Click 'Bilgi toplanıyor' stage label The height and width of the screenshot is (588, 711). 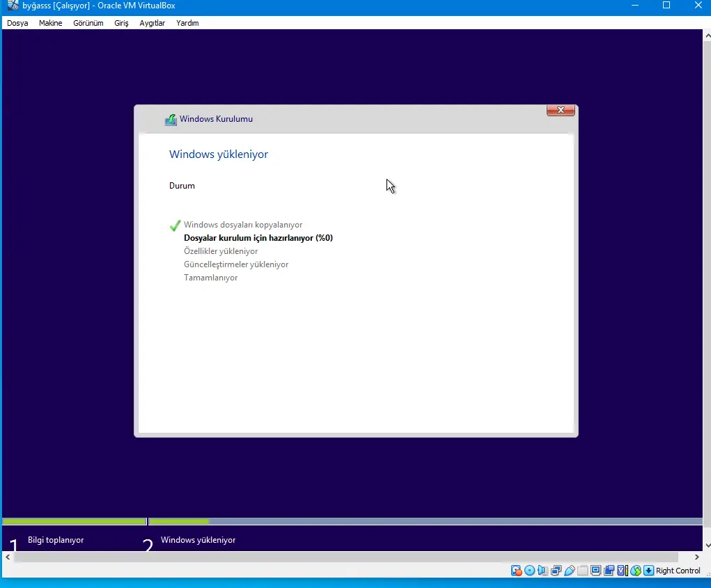56,540
